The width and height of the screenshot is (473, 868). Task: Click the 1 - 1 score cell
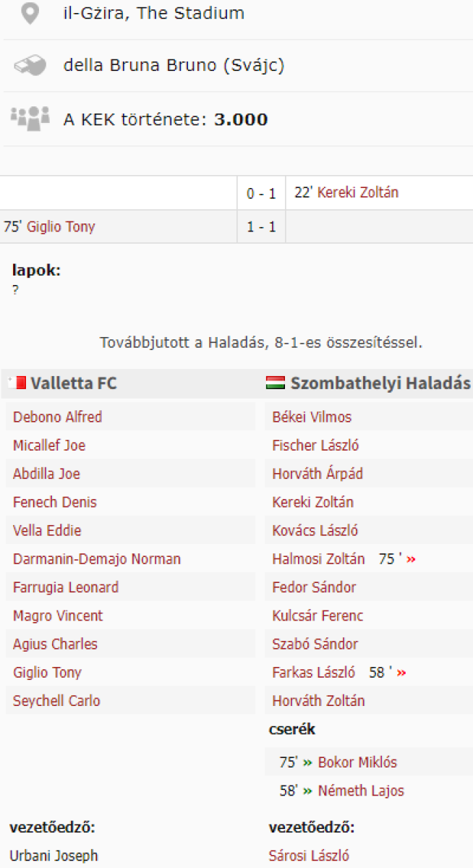coord(261,227)
